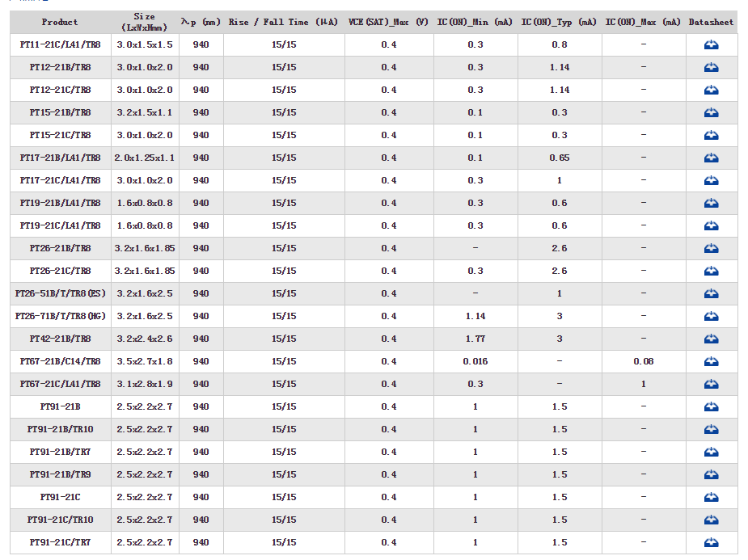Select product name PT11-21C/L41/TR8
748x560 pixels.
point(60,44)
